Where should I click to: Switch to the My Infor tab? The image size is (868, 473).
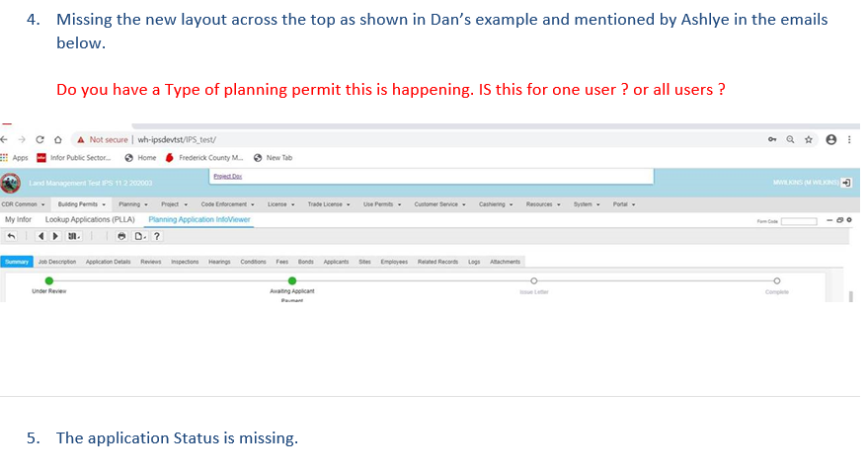coord(18,219)
